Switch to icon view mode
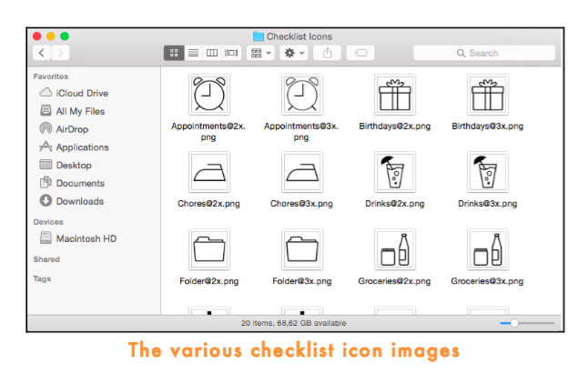 click(x=174, y=53)
